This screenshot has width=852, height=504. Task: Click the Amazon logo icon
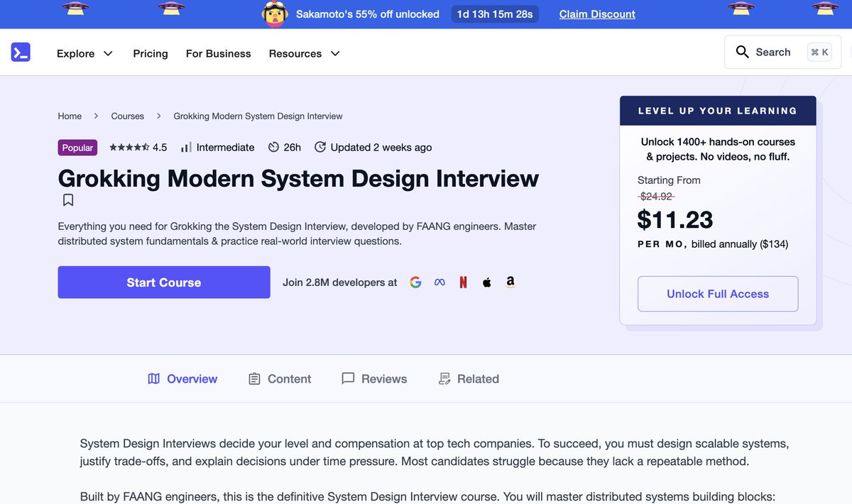pos(510,283)
